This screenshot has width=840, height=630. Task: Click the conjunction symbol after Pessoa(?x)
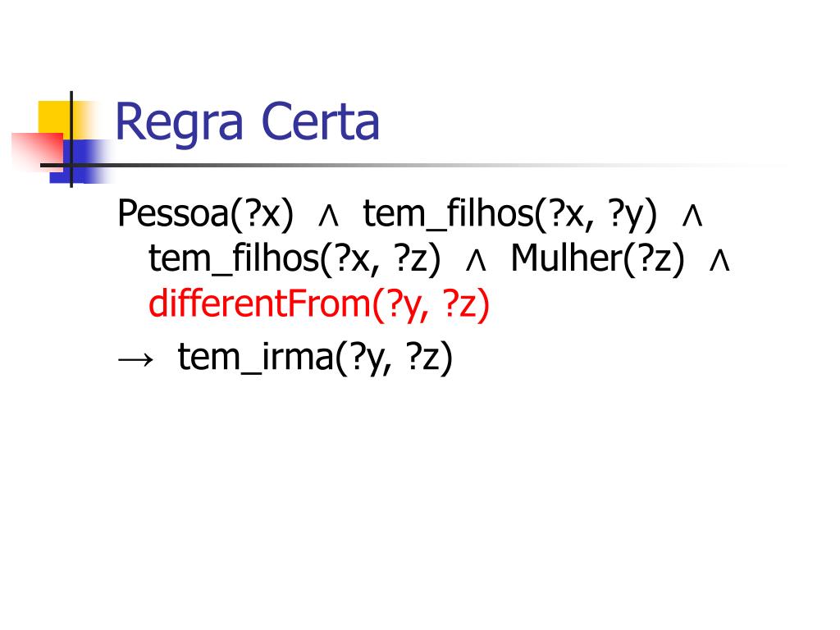pyautogui.click(x=328, y=217)
